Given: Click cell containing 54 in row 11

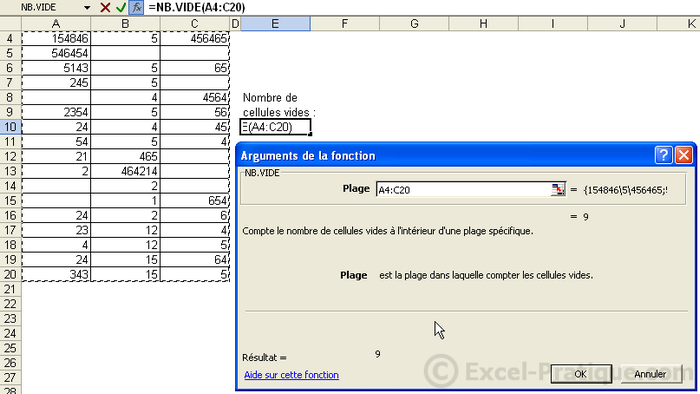Looking at the screenshot, I should pos(56,141).
